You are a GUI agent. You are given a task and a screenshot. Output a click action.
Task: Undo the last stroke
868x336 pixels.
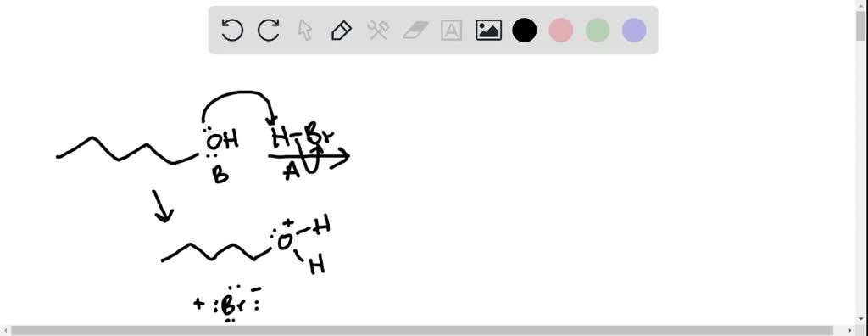[x=232, y=30]
